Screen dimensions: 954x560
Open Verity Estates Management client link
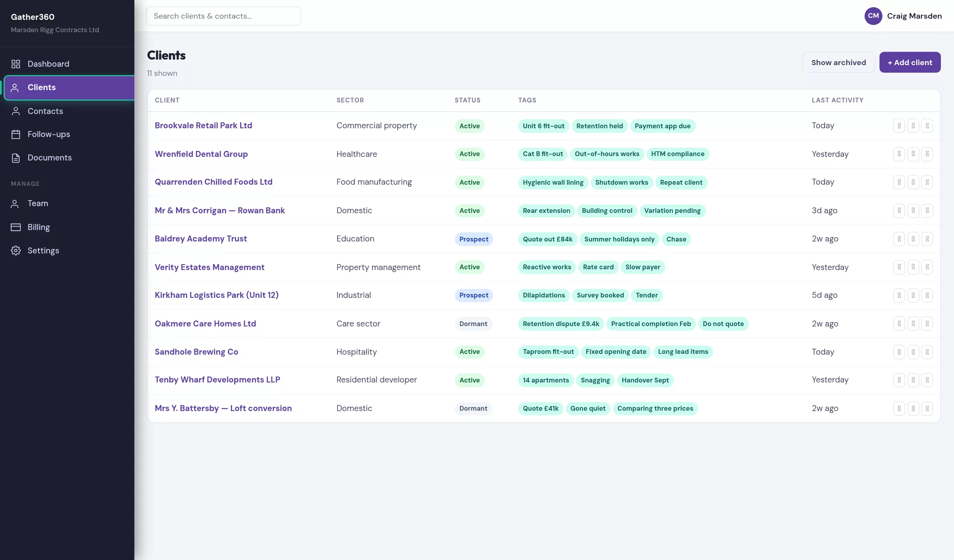[209, 267]
